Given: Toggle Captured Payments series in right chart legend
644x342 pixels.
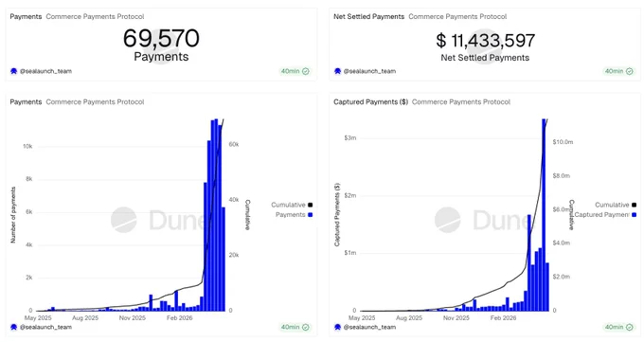Looking at the screenshot, I should [x=605, y=214].
